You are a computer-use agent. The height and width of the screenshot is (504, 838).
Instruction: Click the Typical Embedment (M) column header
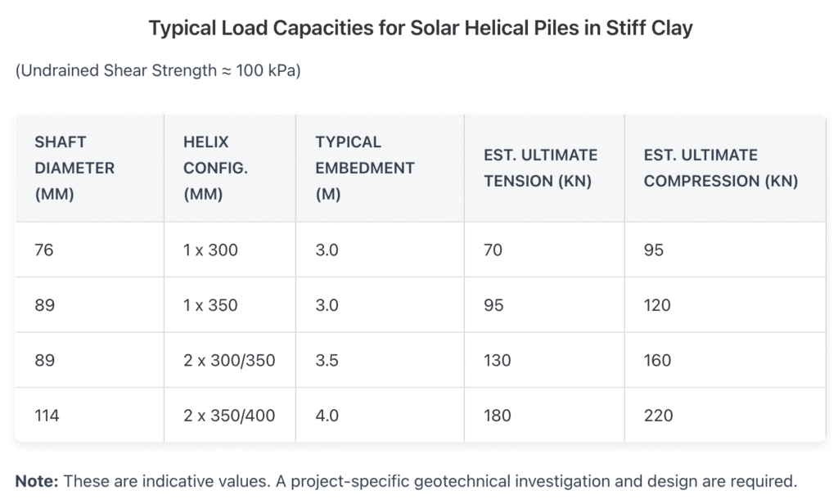point(364,168)
